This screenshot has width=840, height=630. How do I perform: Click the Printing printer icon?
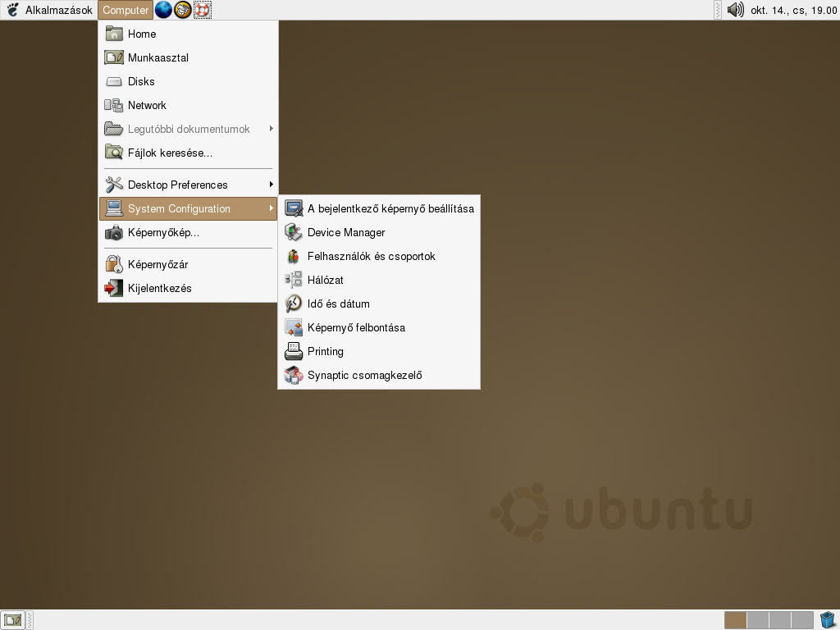(294, 351)
